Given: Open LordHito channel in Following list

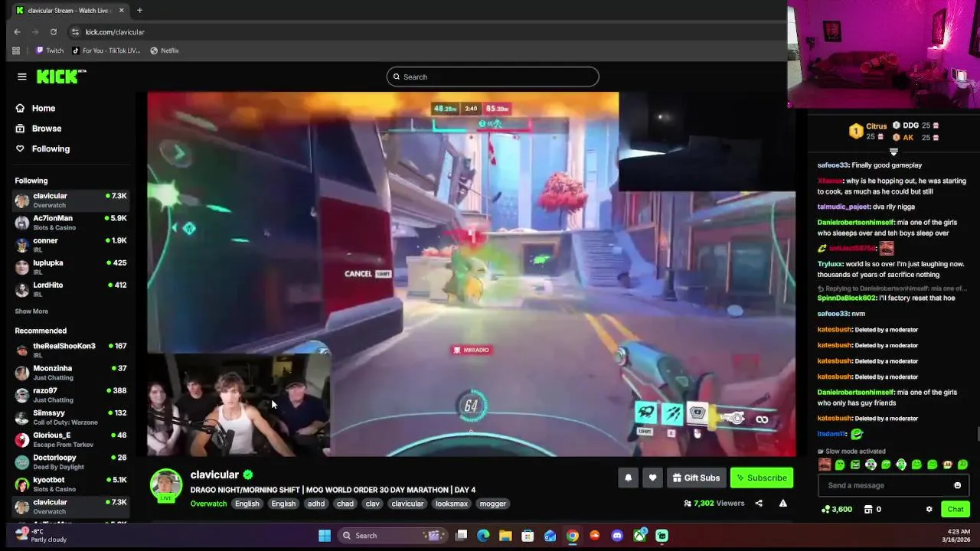Looking at the screenshot, I should [70, 289].
